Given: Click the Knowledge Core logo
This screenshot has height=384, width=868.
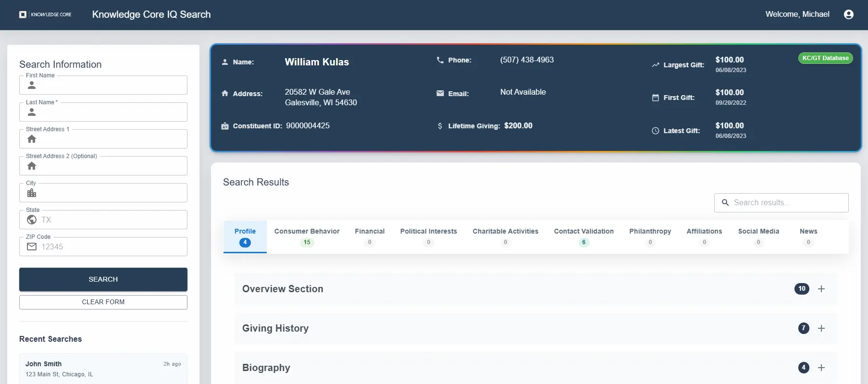Looking at the screenshot, I should (45, 14).
